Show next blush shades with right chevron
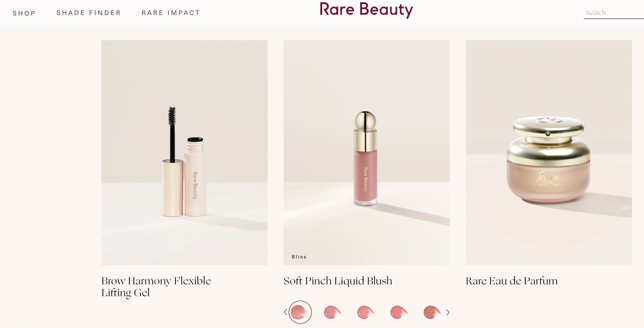 pos(448,312)
